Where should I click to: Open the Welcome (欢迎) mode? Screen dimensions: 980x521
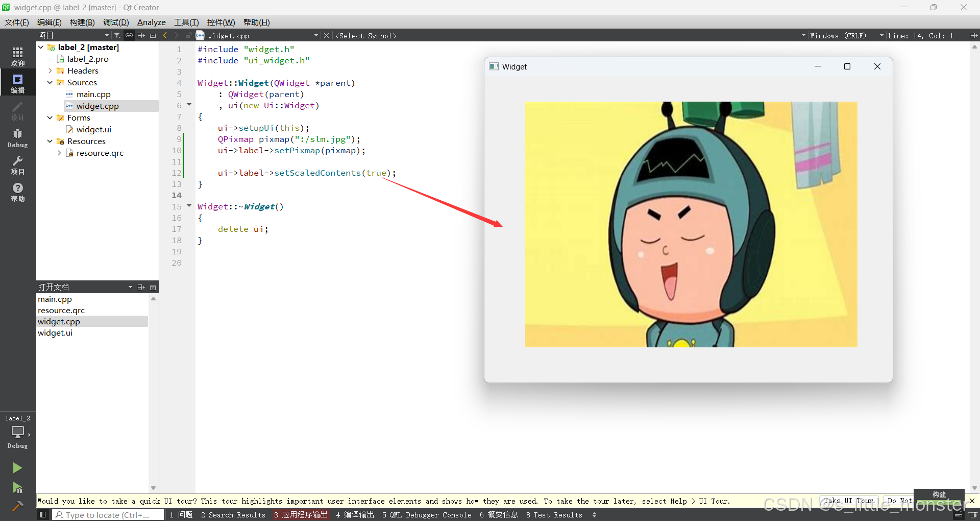tap(18, 56)
